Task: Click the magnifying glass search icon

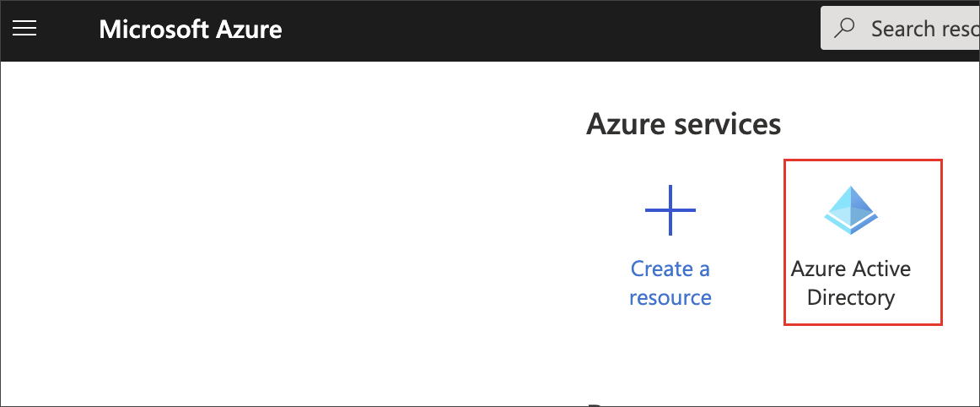Action: point(844,29)
